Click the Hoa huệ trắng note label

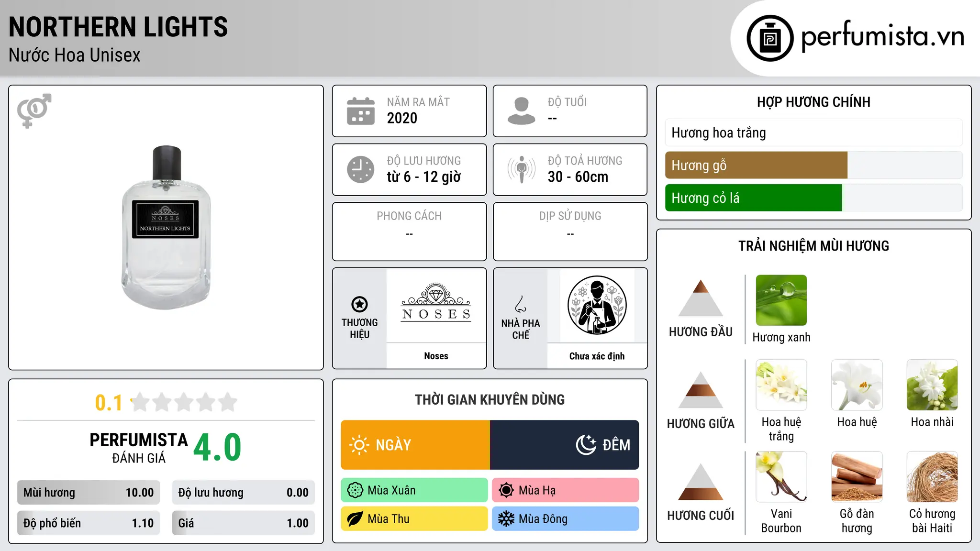pos(781,429)
